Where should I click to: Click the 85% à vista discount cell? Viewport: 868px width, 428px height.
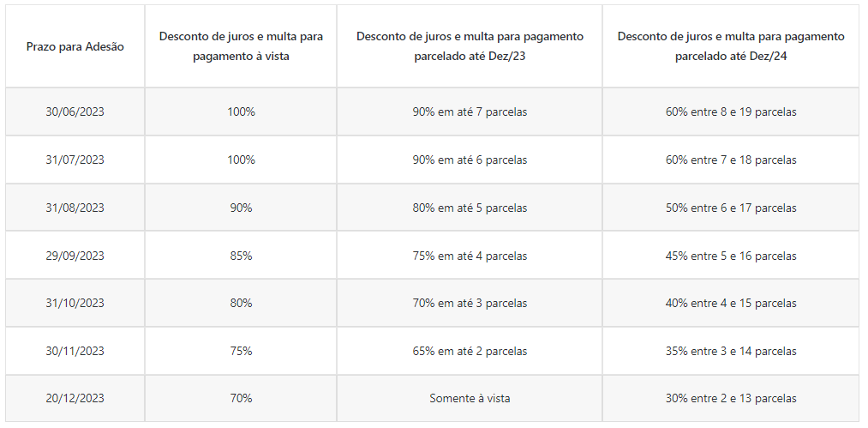tap(241, 256)
